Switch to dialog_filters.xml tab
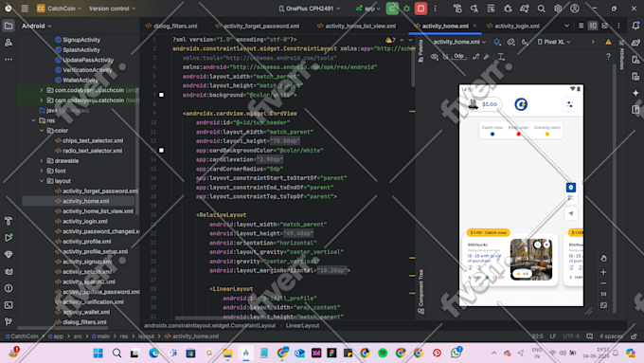Screen dimensions: 644x363 [x=171, y=26]
